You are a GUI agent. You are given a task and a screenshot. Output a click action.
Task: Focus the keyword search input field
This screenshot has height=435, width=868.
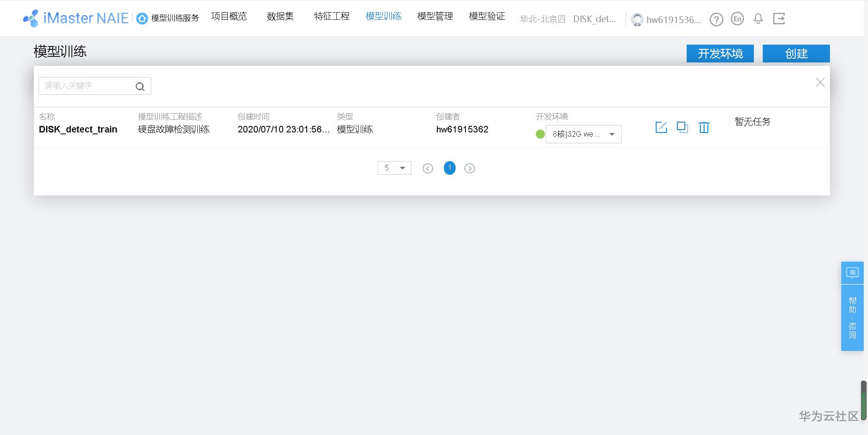point(95,86)
